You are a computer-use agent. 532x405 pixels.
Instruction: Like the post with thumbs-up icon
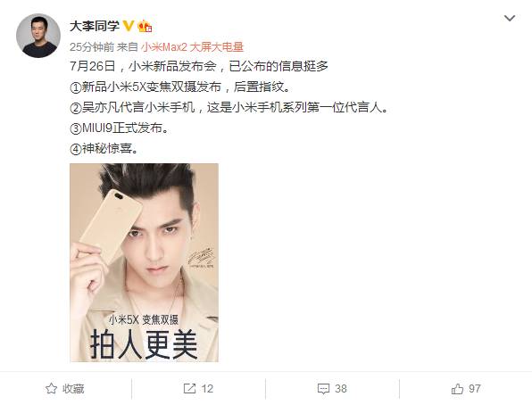point(457,388)
